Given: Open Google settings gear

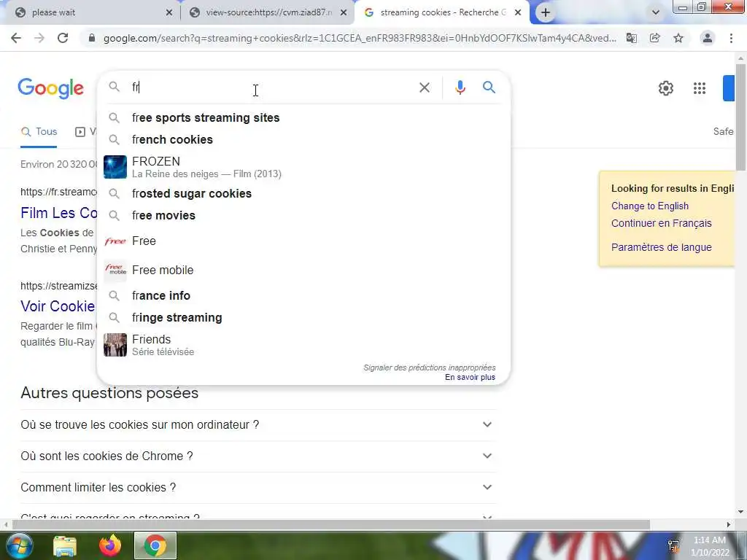Looking at the screenshot, I should pos(665,88).
